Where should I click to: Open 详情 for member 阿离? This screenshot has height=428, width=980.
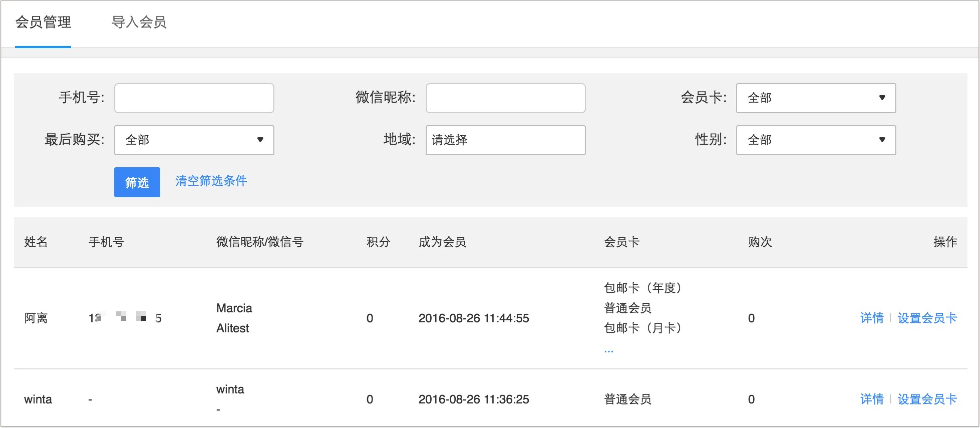point(873,318)
